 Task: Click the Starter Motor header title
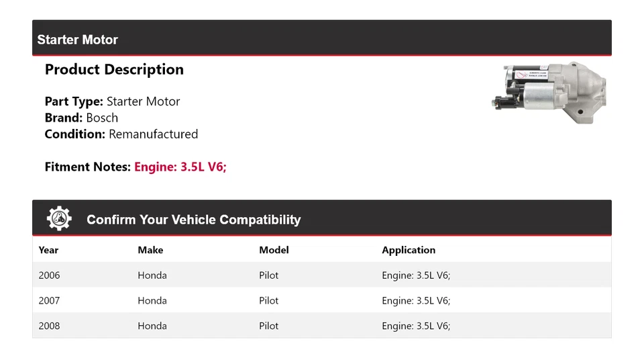pyautogui.click(x=77, y=40)
